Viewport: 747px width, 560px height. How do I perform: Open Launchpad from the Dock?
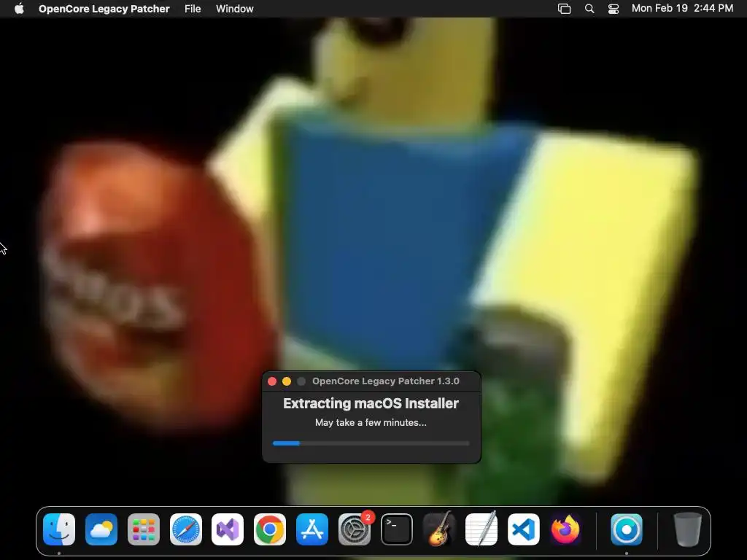click(144, 529)
